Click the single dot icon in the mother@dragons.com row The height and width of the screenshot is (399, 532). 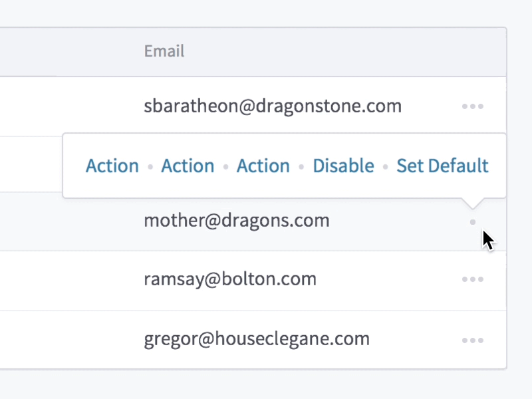point(473,222)
